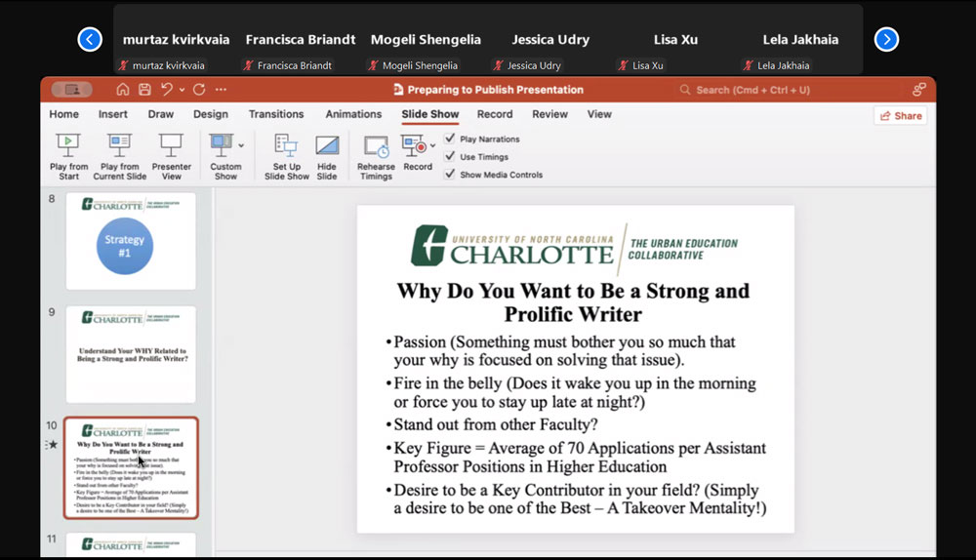This screenshot has width=976, height=560.
Task: Disable Show Media Controls checkbox
Action: click(450, 175)
